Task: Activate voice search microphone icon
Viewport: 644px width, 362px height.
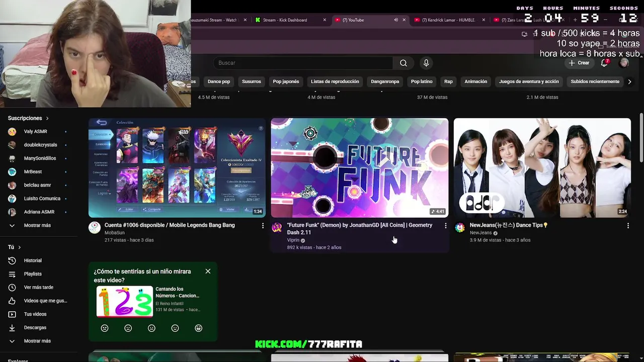Action: click(x=426, y=63)
